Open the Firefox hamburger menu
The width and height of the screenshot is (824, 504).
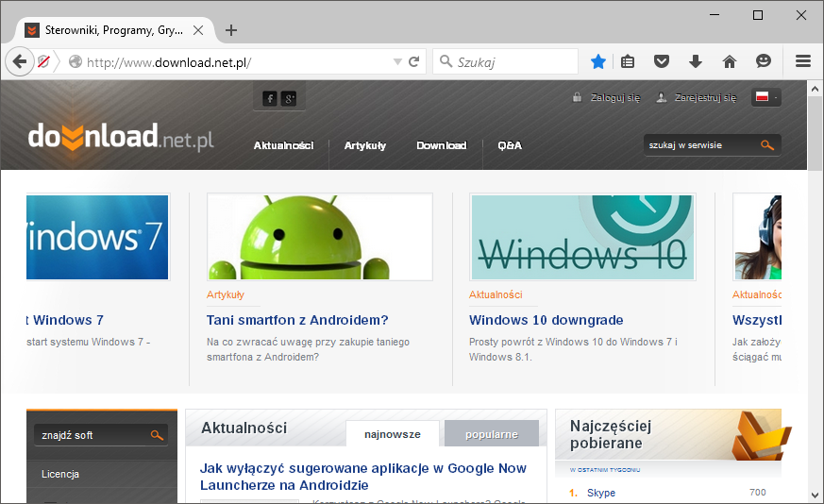pyautogui.click(x=803, y=62)
